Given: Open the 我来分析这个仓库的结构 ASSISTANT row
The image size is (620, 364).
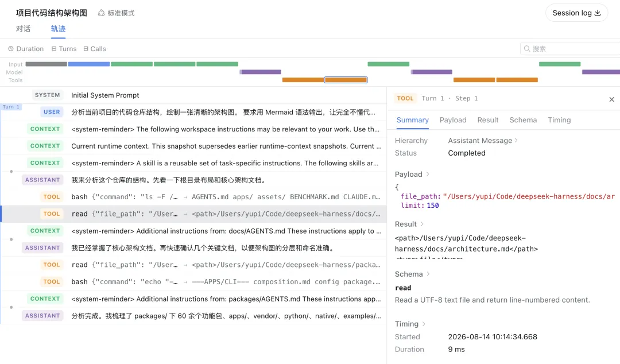Looking at the screenshot, I should pyautogui.click(x=193, y=180).
